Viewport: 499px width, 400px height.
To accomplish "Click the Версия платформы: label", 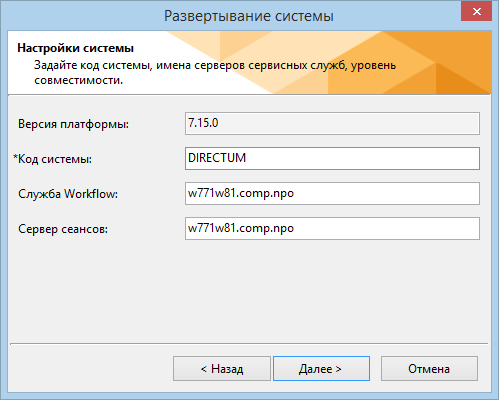I will pos(73,124).
